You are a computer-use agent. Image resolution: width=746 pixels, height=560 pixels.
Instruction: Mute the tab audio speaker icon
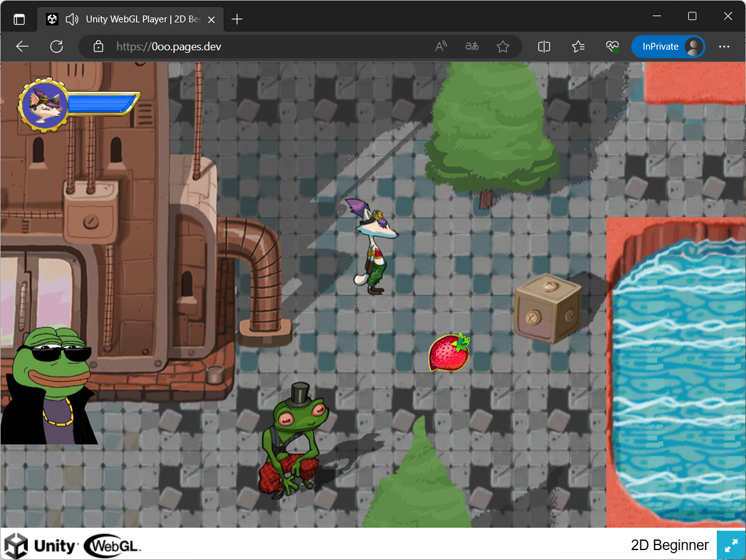(x=72, y=19)
